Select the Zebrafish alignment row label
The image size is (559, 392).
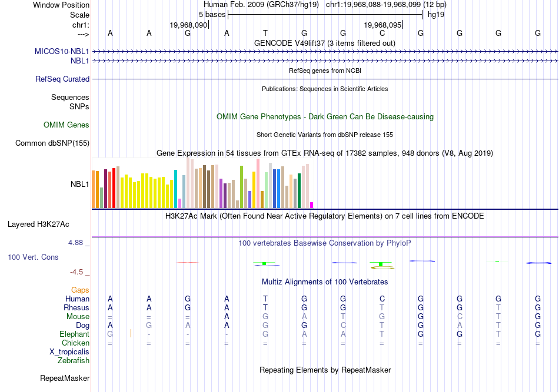tap(73, 361)
